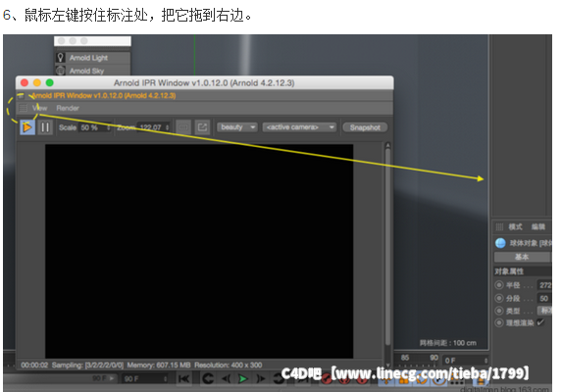Click the small dock icon beside orange title
This screenshot has width=562, height=392.
pos(21,96)
